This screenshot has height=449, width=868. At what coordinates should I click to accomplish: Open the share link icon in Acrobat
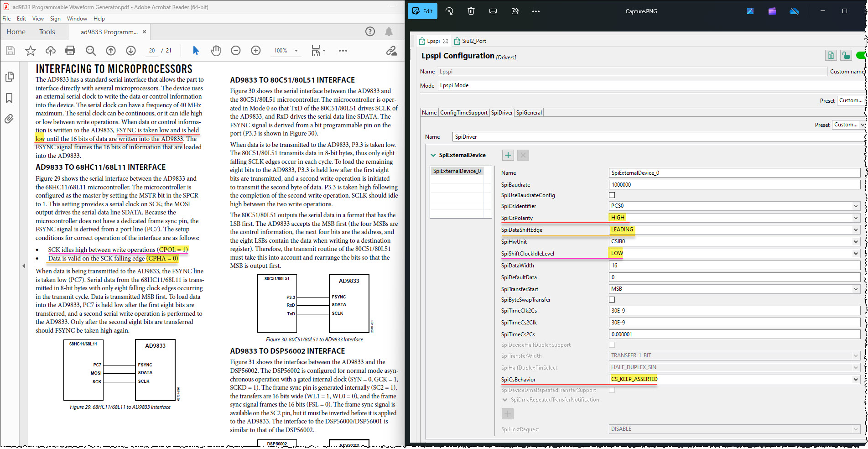[x=391, y=51]
